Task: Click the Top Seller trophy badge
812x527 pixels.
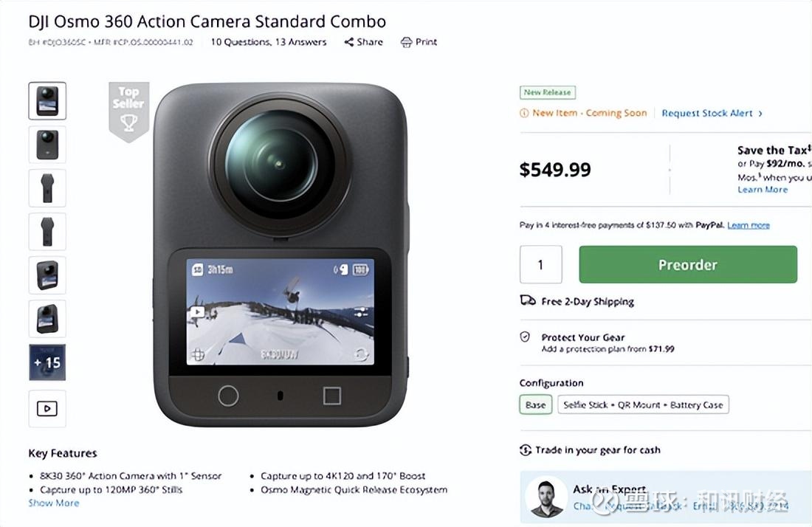Action: tap(129, 111)
